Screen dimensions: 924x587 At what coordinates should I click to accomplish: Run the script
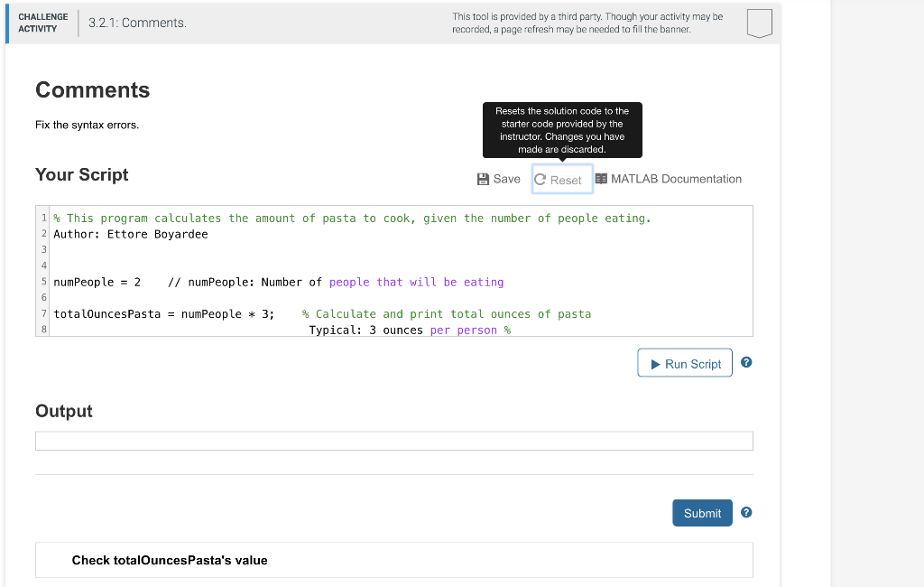[x=685, y=362]
